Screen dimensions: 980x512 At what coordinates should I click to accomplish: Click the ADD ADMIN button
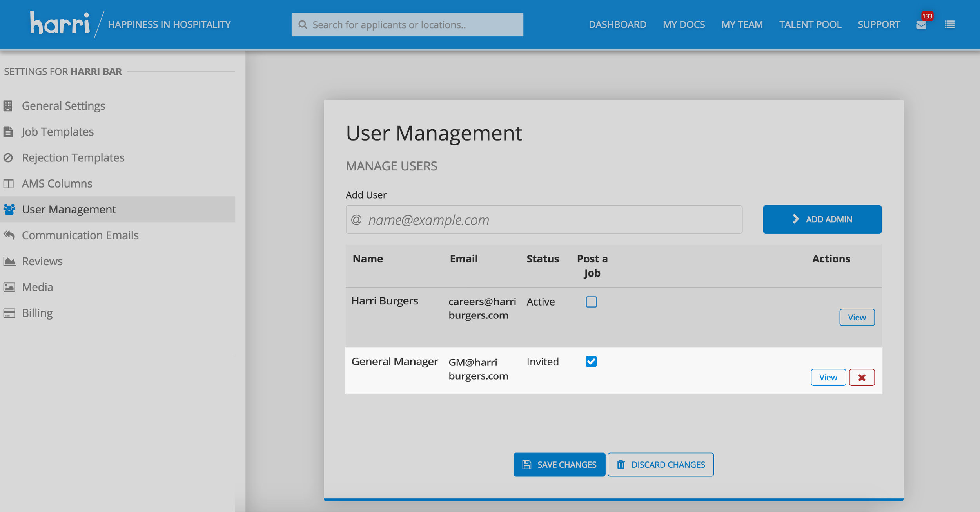(822, 219)
